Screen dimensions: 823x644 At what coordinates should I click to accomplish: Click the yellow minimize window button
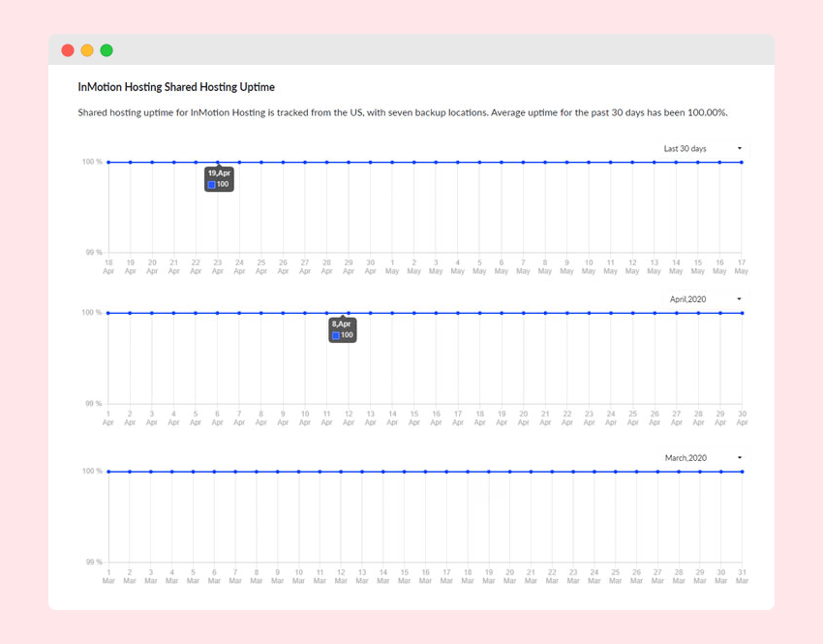pos(87,50)
